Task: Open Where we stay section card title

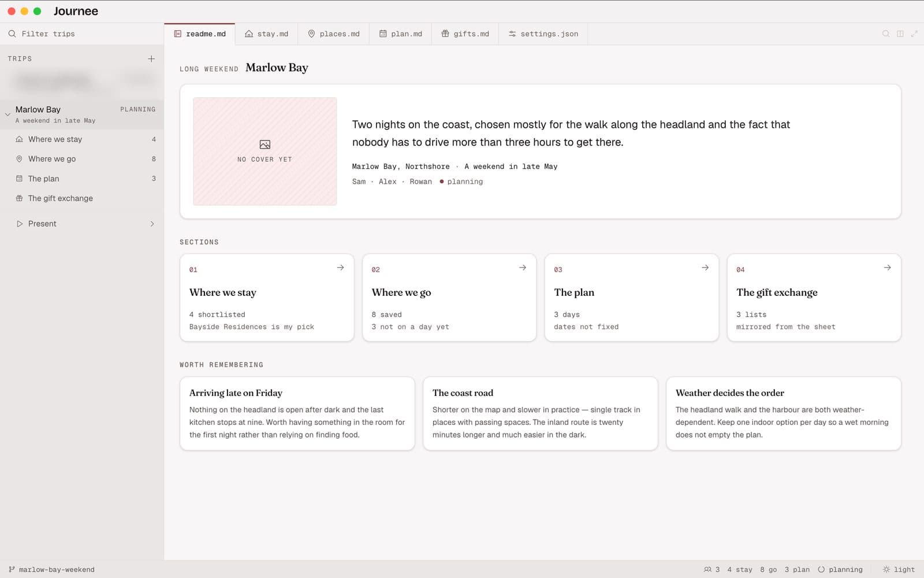Action: [222, 292]
